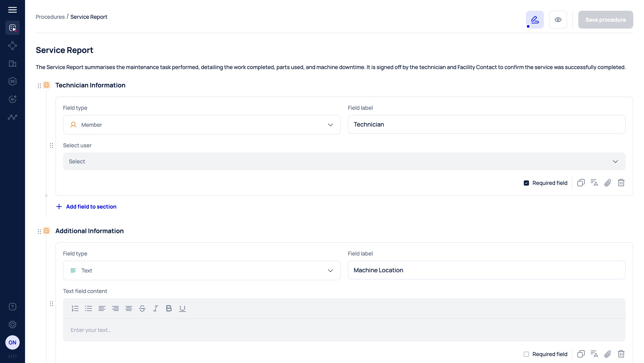
Task: Open the 3D models sidebar icon
Action: pyautogui.click(x=12, y=81)
